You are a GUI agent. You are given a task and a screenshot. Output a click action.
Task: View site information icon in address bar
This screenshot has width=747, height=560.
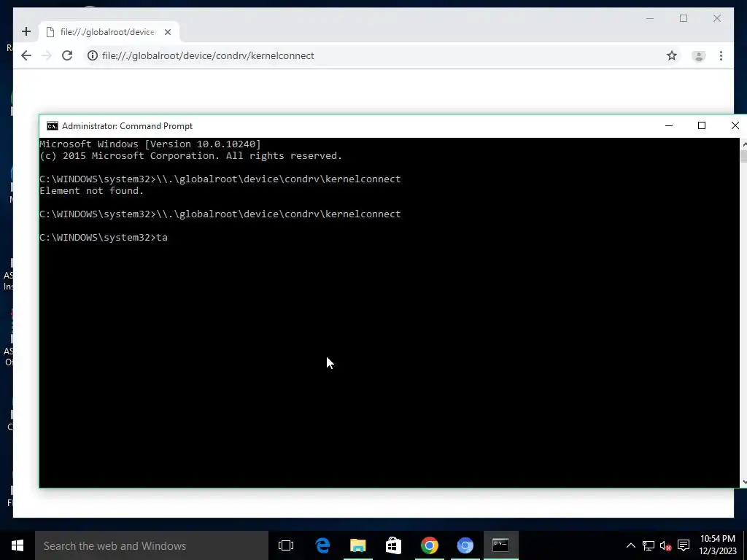coord(93,55)
